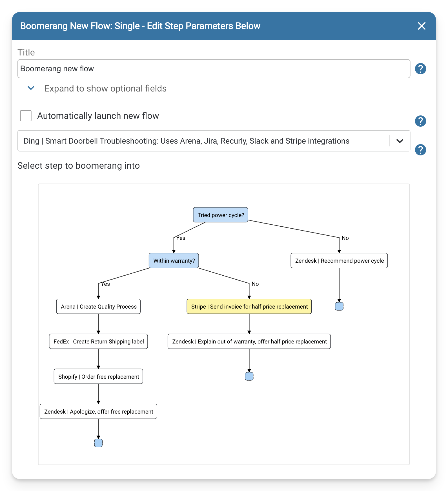Click end node below Recommend power cycle

(x=339, y=306)
